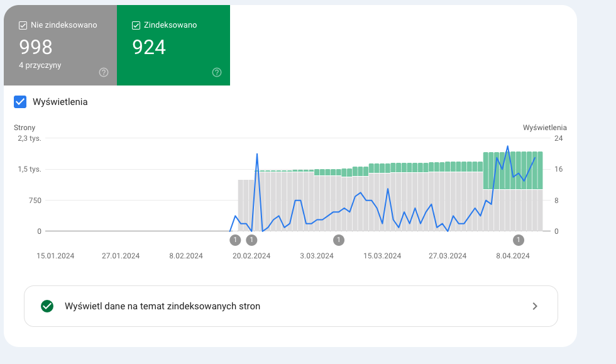Image resolution: width=616 pixels, height=364 pixels.
Task: Click the Wyświetlenia label text beside checkbox
Action: (60, 102)
